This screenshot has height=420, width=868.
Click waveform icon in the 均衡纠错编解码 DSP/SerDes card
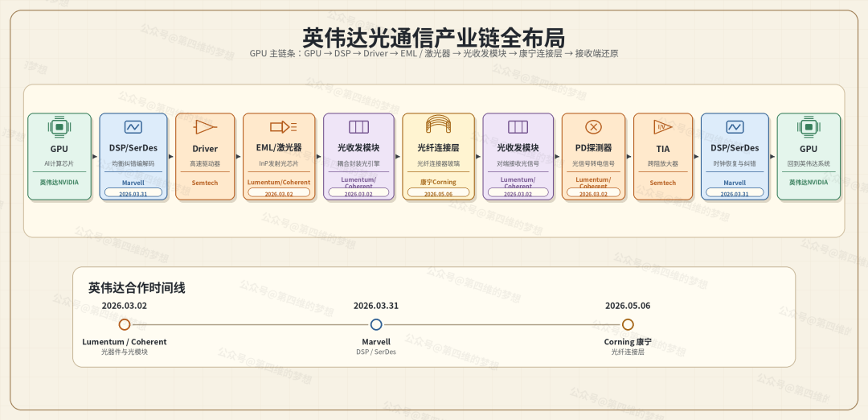coord(133,127)
